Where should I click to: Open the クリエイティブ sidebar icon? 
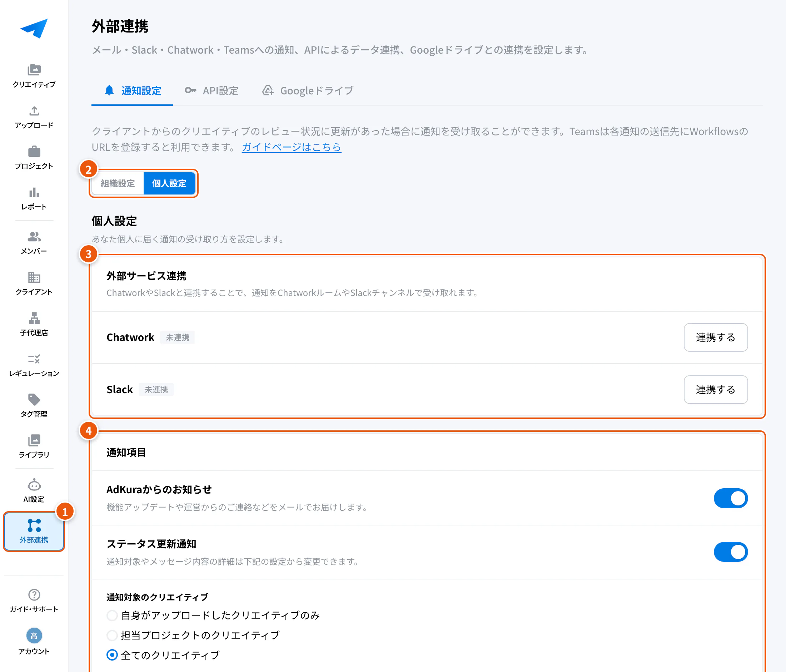tap(34, 70)
